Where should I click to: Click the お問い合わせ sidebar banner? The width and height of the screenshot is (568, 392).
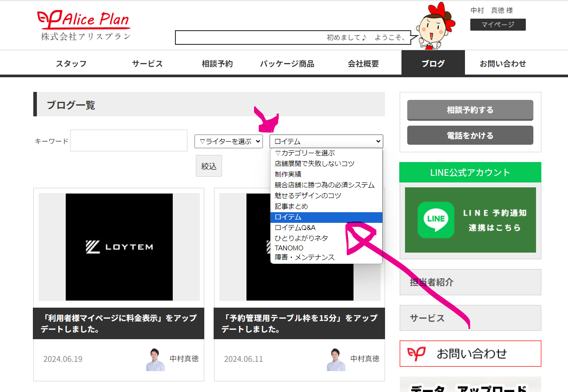coord(470,353)
